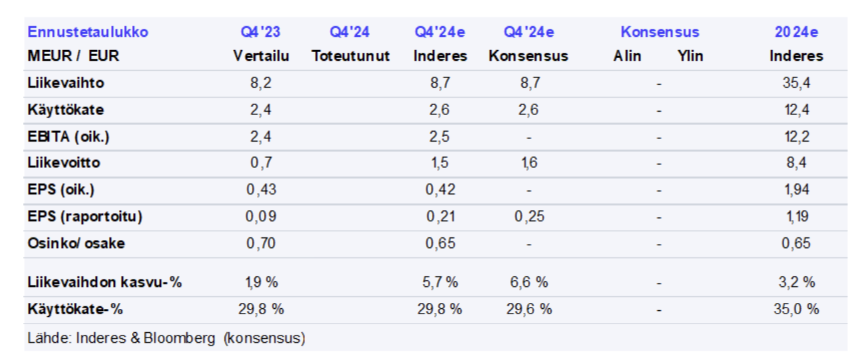This screenshot has width=868, height=361.
Task: Select the Osinko/ osake row label
Action: (x=76, y=243)
